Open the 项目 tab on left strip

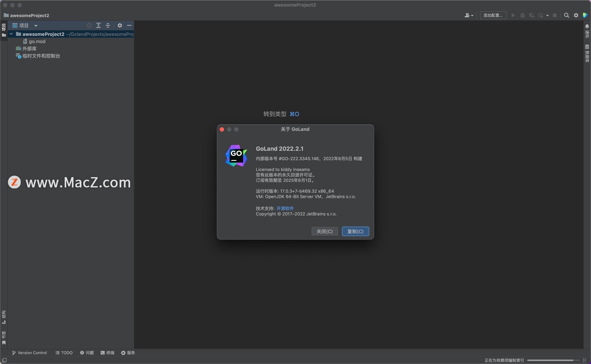click(4, 30)
